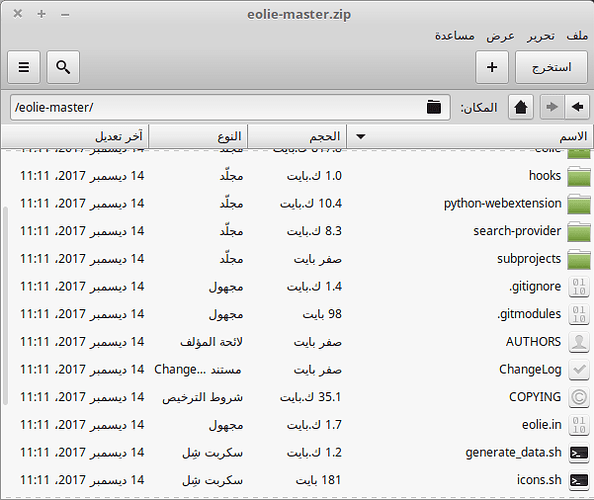Click the grey forward arrow
Screen dimensions: 594x500
pyautogui.click(x=552, y=107)
